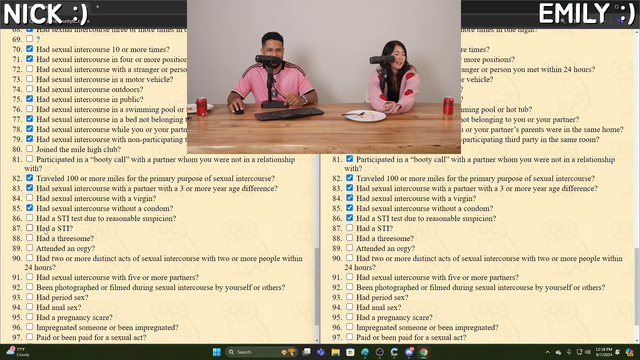Check item 76 swimming pool in left list

pos(29,109)
